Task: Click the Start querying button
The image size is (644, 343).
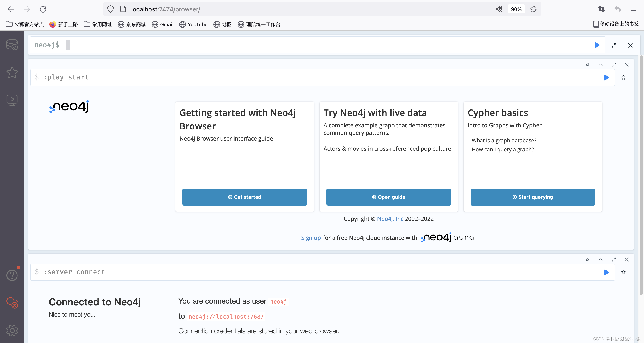Action: 533,197
